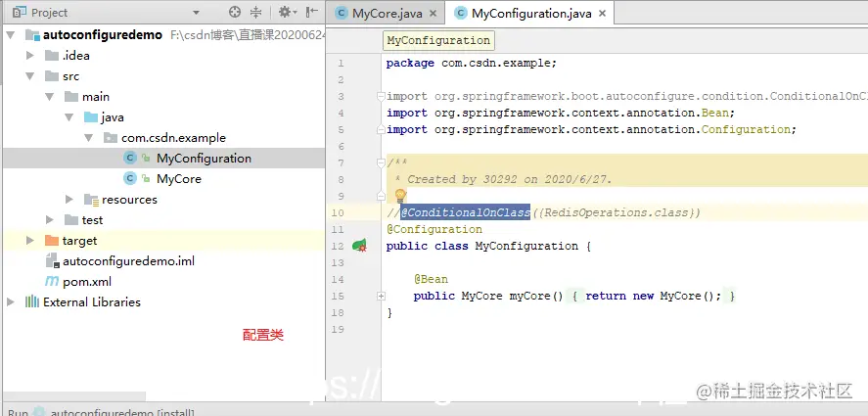Expand the resources folder
The image size is (868, 416).
[69, 199]
